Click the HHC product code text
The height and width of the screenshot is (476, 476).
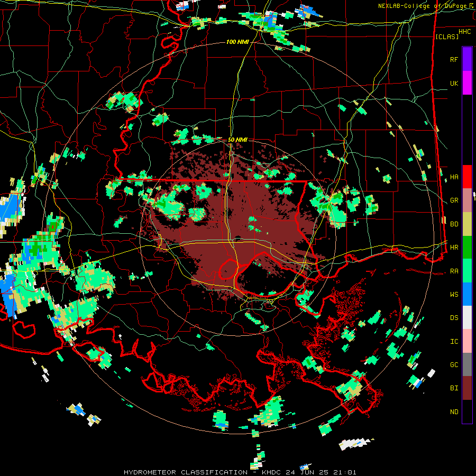pyautogui.click(x=465, y=31)
